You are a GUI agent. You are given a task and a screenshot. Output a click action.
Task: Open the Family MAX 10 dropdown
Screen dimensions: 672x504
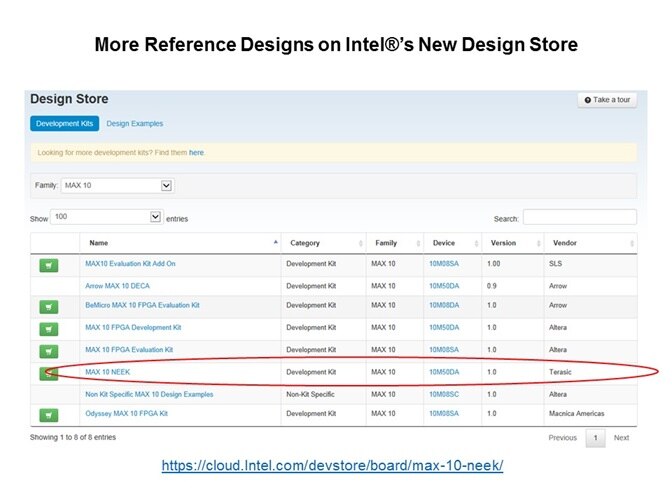(166, 185)
